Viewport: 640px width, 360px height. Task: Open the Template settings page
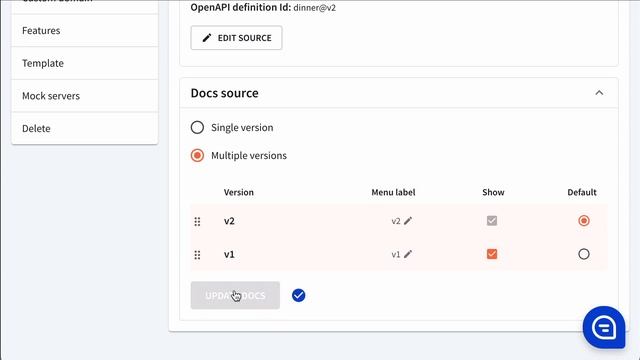(84, 63)
